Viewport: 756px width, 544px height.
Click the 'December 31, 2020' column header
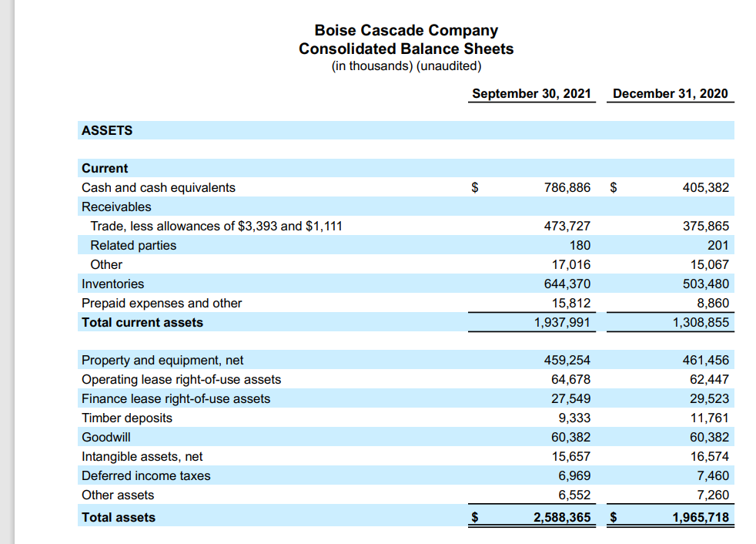click(x=671, y=94)
